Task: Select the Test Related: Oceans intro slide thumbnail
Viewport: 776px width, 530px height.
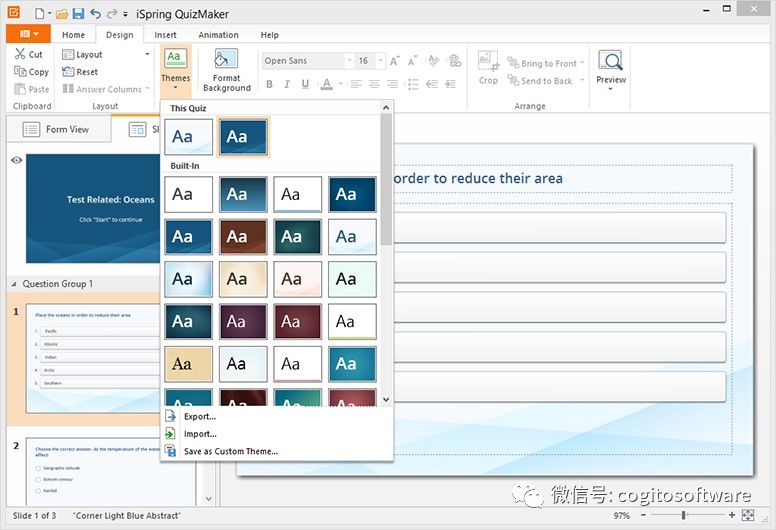Action: coord(93,208)
